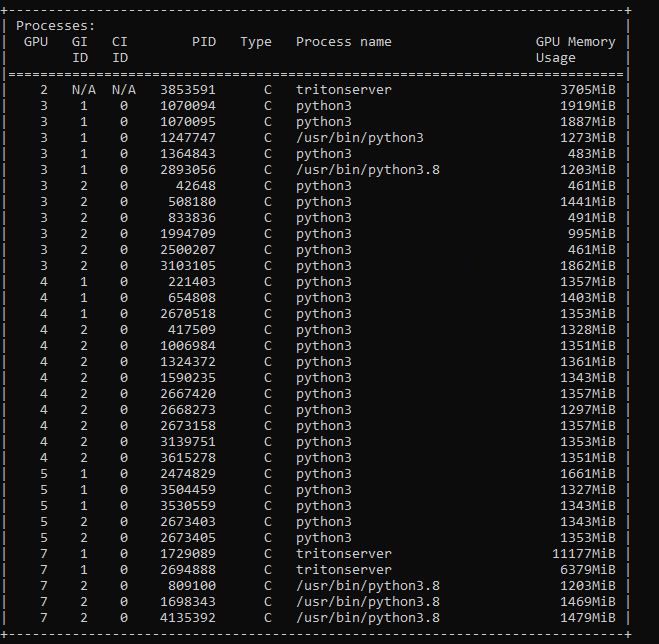Click process name /usr/bin/python3 for PID 1247747
659x644 pixels.
(x=360, y=138)
